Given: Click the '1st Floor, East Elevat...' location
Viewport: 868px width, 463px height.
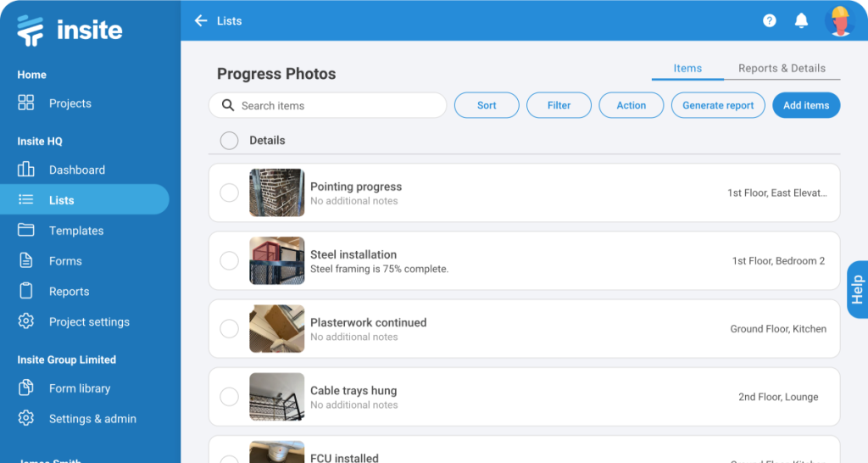Looking at the screenshot, I should pos(777,192).
